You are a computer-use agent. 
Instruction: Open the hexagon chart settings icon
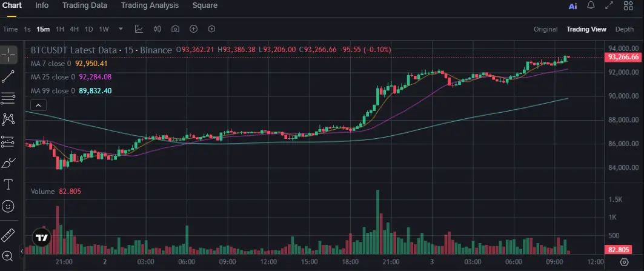coord(212,28)
